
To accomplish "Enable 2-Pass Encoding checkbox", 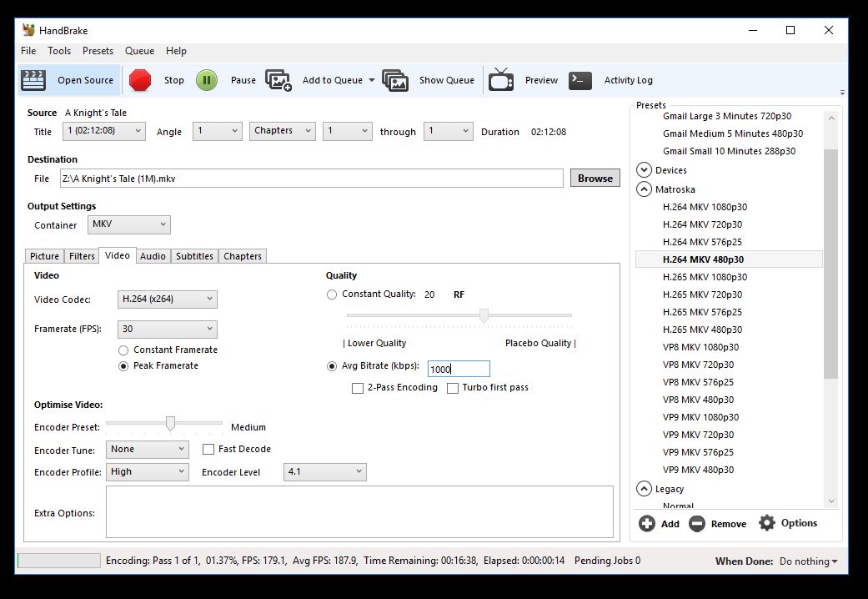I will (358, 388).
